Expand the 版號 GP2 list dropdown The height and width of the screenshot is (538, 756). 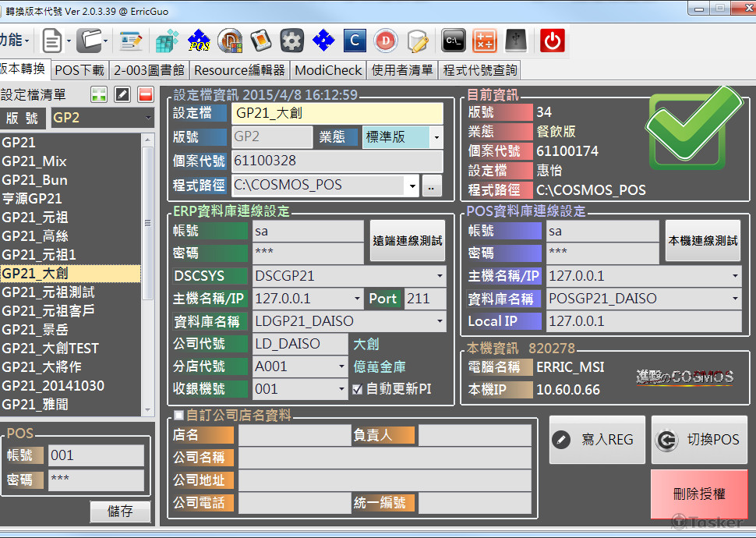click(x=148, y=119)
